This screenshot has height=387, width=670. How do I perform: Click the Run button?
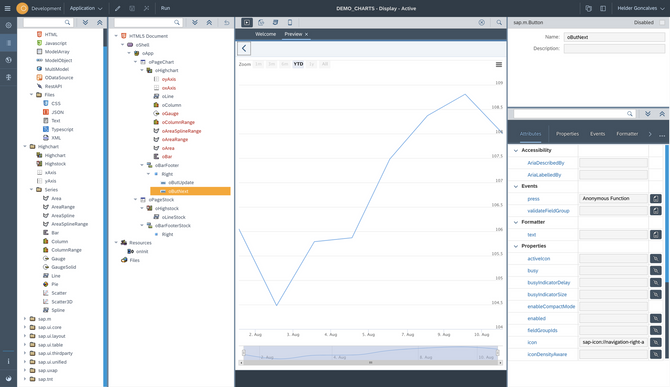click(165, 8)
